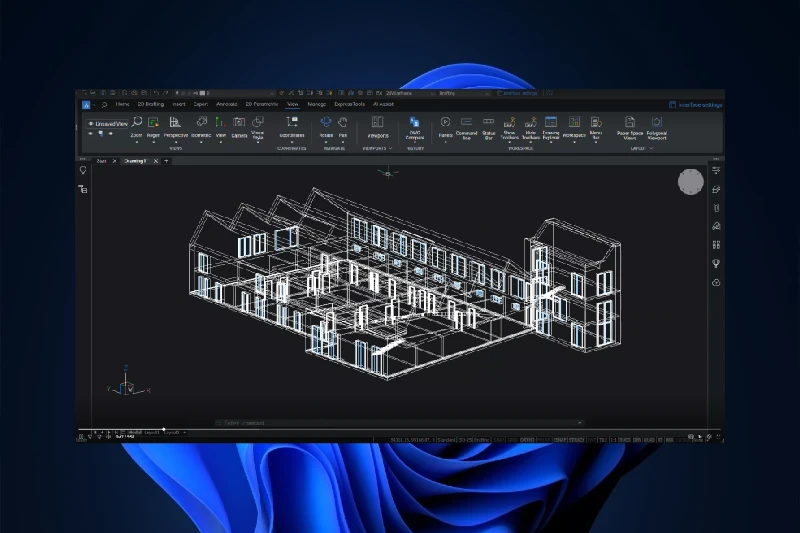Select the Perspective view icon
This screenshot has width=800, height=533.
[175, 125]
